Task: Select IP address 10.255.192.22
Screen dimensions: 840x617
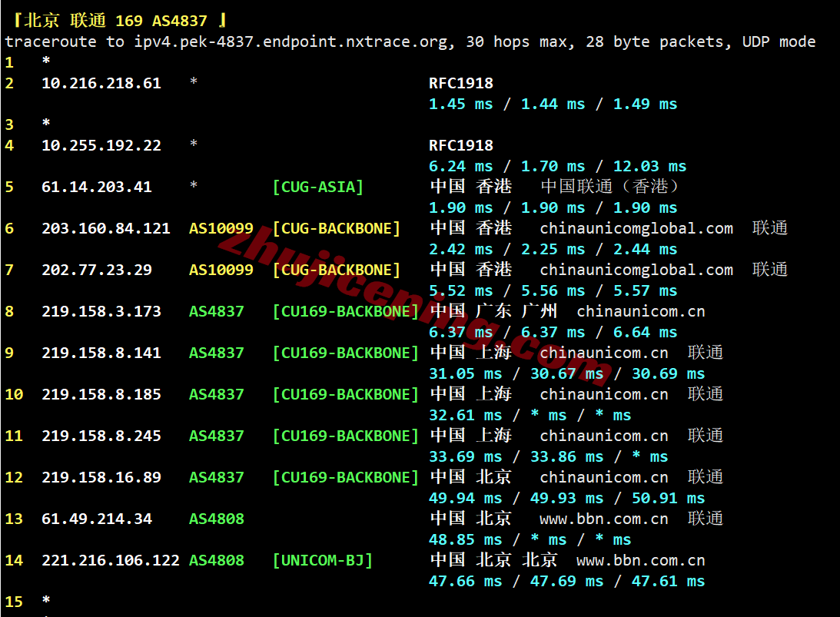Action: pyautogui.click(x=101, y=145)
